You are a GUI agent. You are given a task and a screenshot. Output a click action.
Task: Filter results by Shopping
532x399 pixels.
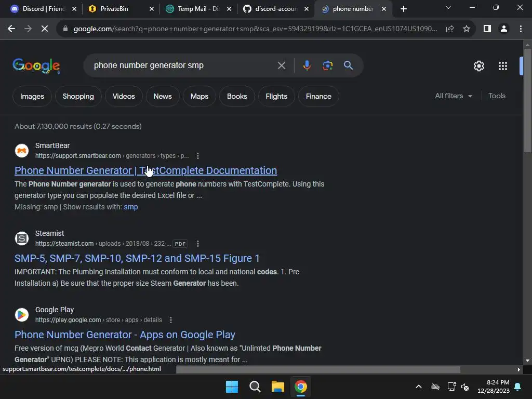coord(78,96)
